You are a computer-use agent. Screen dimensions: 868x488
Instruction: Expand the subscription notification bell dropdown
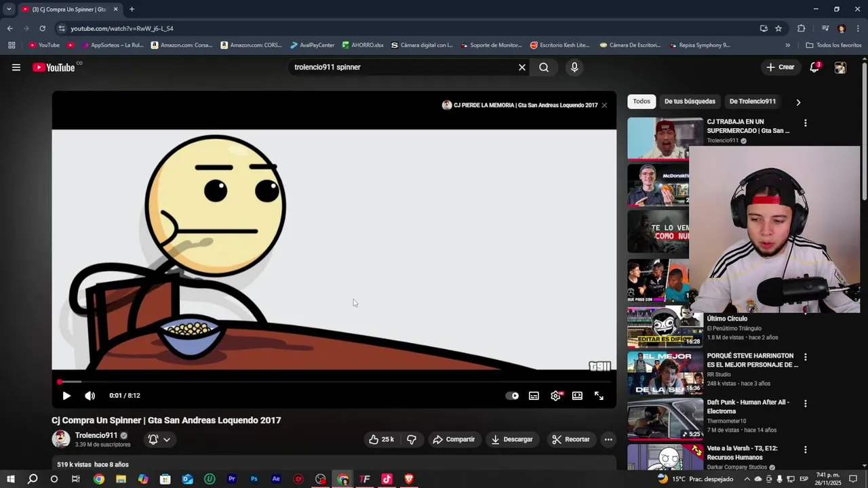coord(159,439)
